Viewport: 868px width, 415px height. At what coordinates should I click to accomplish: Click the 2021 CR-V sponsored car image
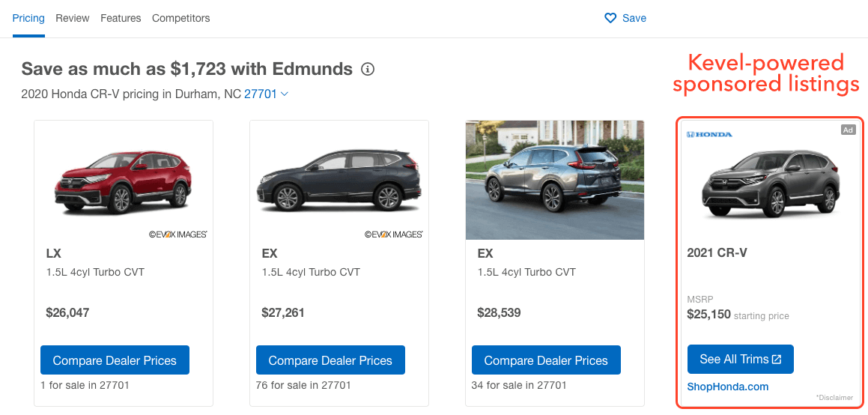(770, 182)
